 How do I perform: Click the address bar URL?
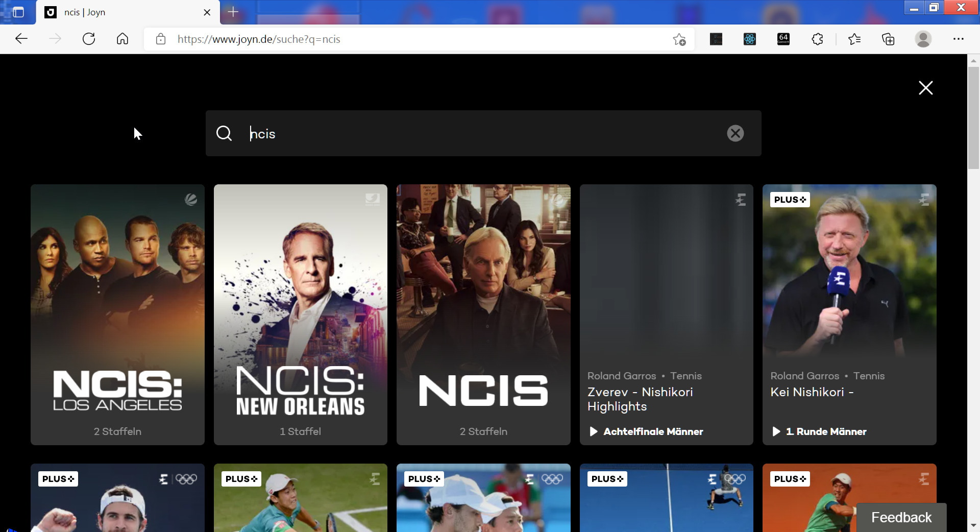pyautogui.click(x=259, y=39)
